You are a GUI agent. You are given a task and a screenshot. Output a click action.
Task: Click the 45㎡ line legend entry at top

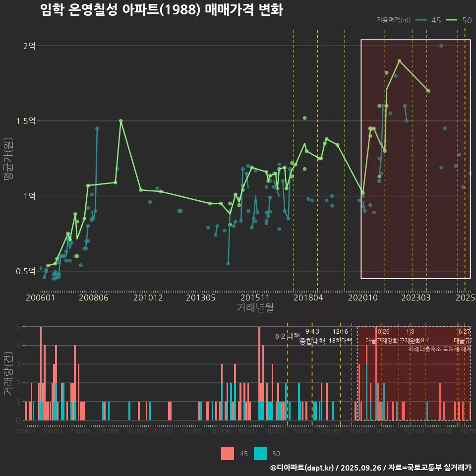click(428, 20)
